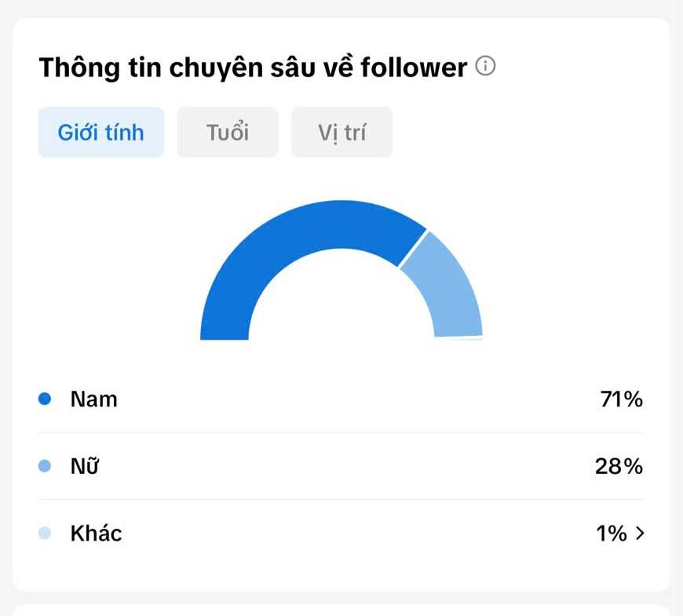
Task: Click the info icon beside follower insights title
Action: coord(485,66)
